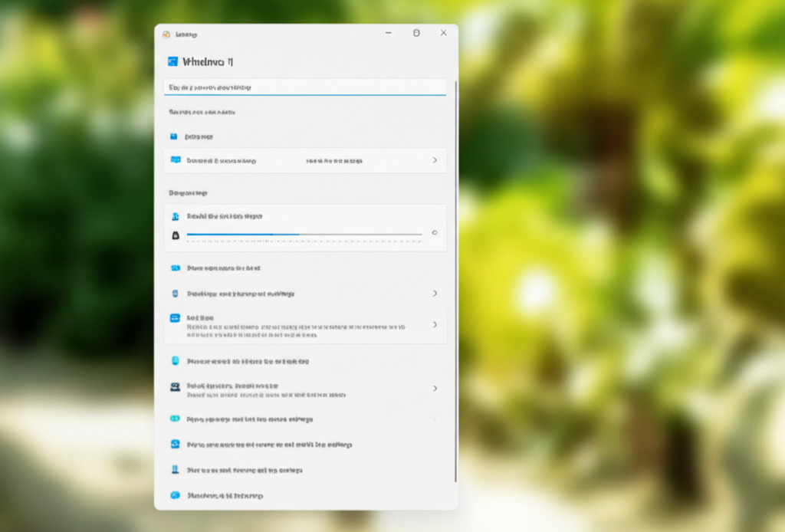Viewport: 785px width, 532px height.
Task: Open the third-from-last list row's text link
Action: pyautogui.click(x=270, y=445)
